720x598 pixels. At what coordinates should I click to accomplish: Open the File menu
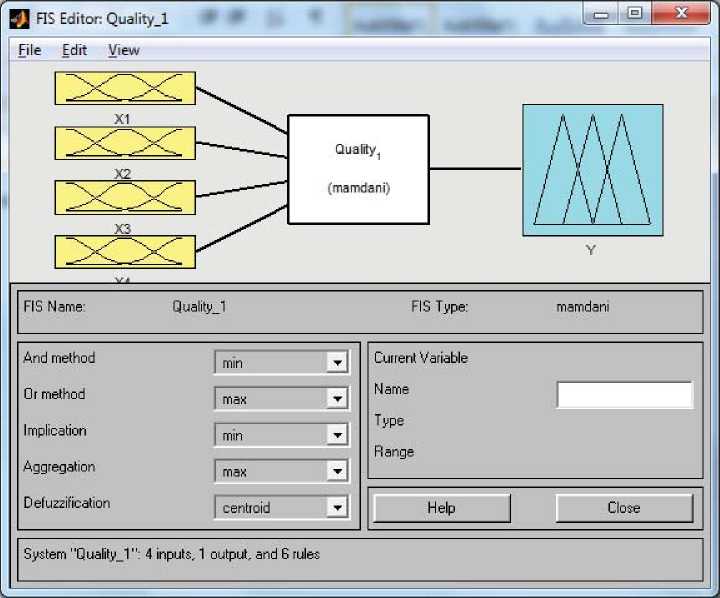click(x=29, y=50)
